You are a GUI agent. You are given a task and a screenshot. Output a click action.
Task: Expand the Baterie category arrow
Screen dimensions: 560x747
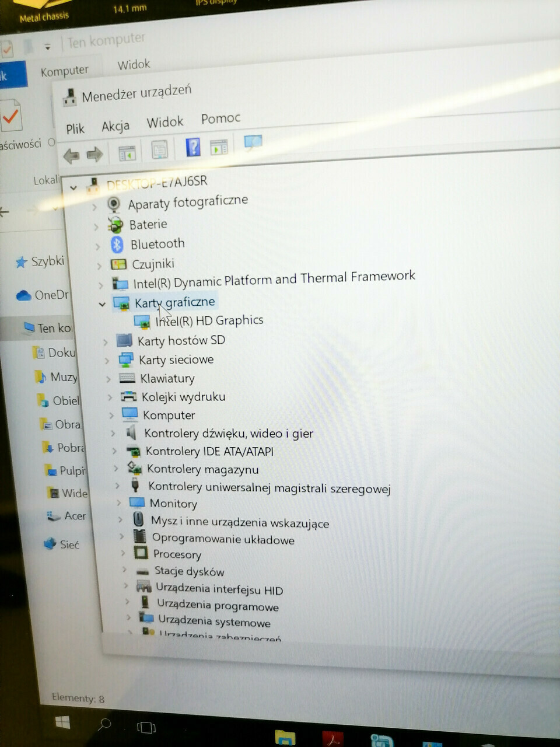point(96,227)
